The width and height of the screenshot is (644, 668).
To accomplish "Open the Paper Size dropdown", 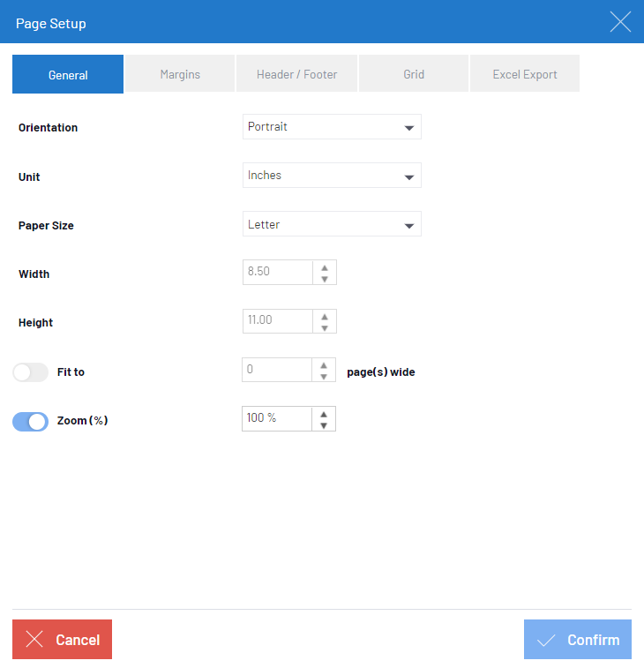I will 332,223.
